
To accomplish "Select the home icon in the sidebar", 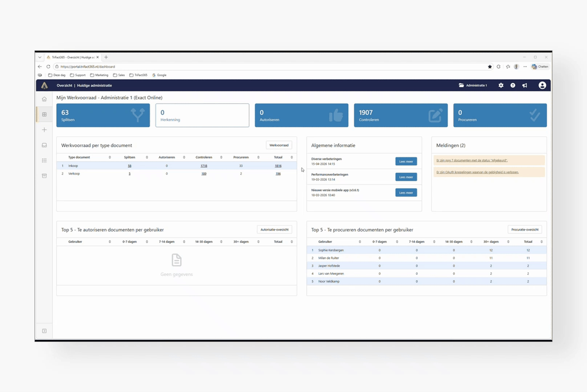I will coord(44,99).
